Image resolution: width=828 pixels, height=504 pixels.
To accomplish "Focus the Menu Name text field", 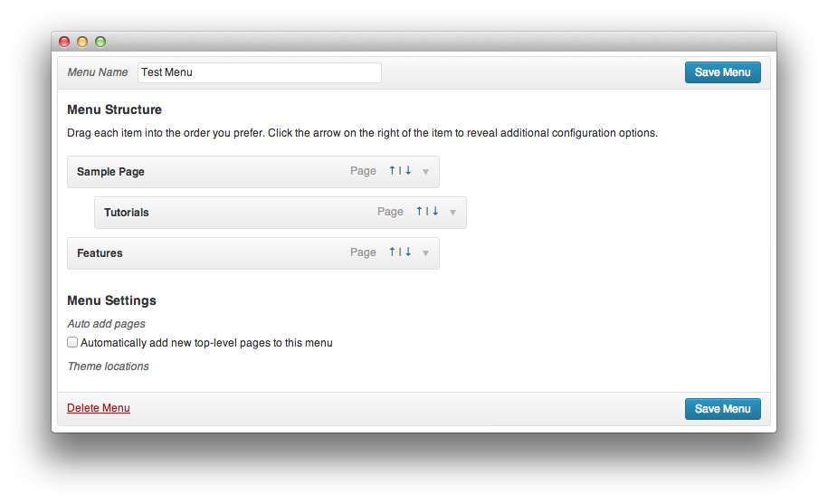I will point(259,72).
